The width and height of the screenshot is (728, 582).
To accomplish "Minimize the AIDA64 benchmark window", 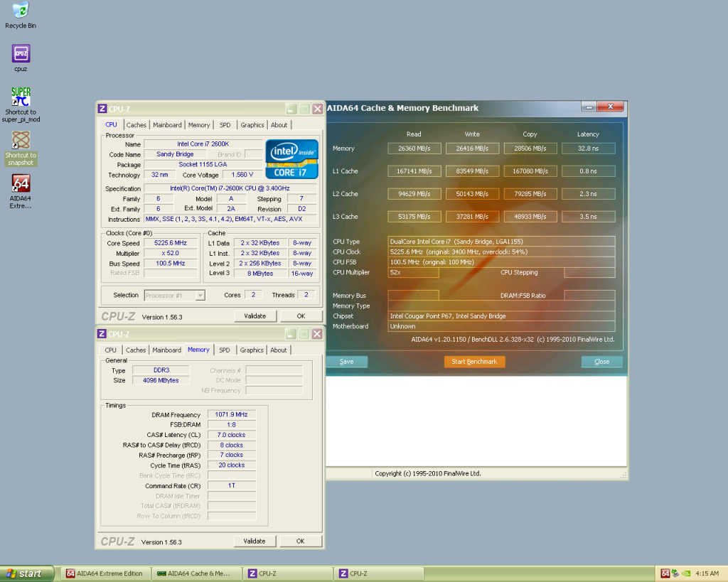I will [589, 107].
